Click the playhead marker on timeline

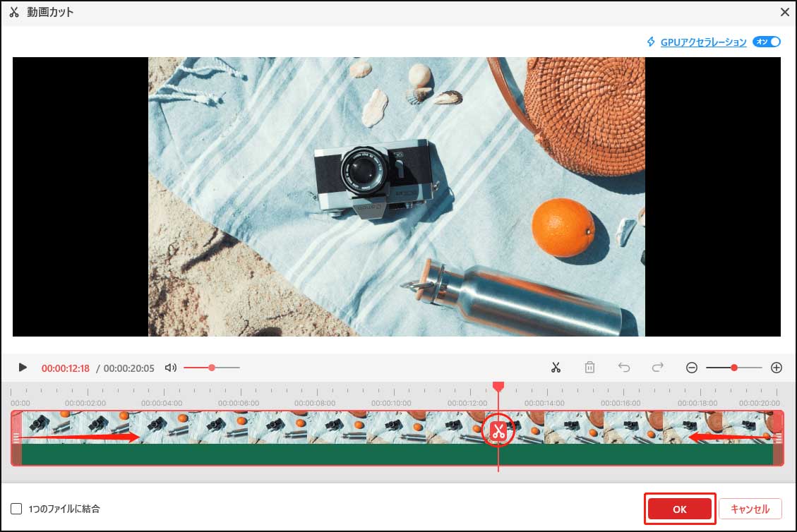tap(498, 387)
